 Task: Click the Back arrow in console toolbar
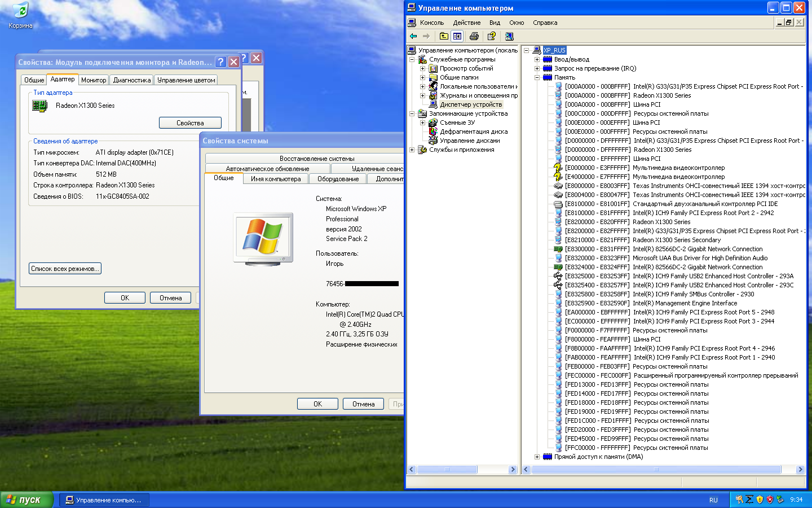[x=413, y=36]
